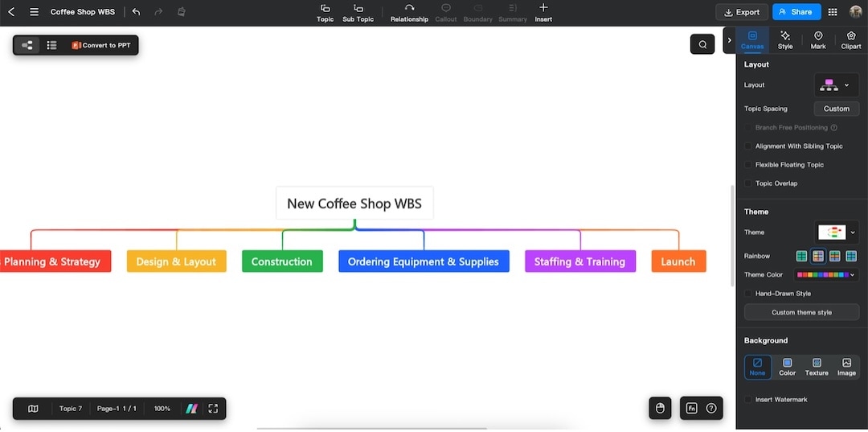Viewport: 868px width, 432px height.
Task: Open the Theme dropdown
Action: [837, 232]
